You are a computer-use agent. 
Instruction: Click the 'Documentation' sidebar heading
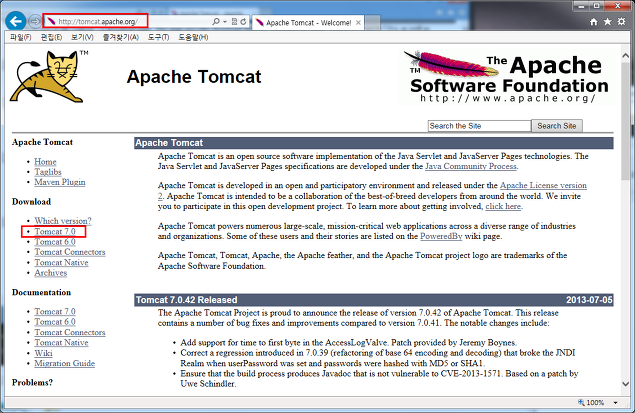tap(41, 292)
